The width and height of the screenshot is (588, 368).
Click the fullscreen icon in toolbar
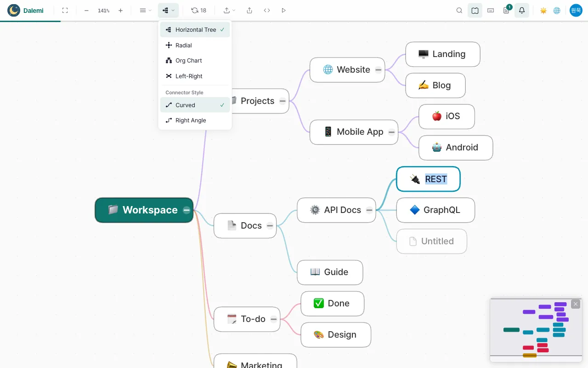click(65, 10)
